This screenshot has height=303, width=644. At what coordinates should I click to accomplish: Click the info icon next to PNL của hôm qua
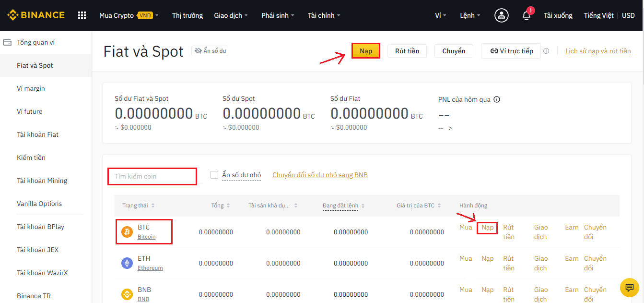click(497, 99)
